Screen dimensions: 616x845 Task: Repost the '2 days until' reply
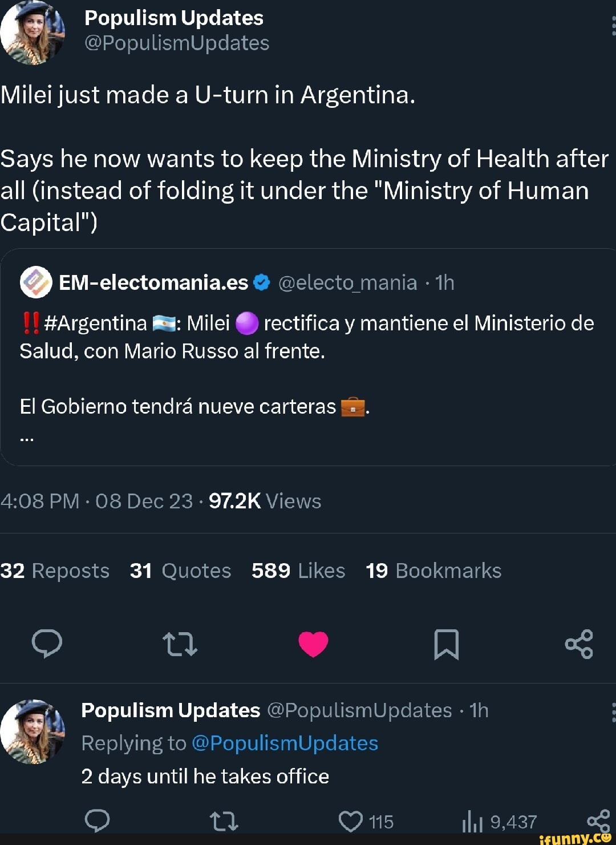[224, 822]
